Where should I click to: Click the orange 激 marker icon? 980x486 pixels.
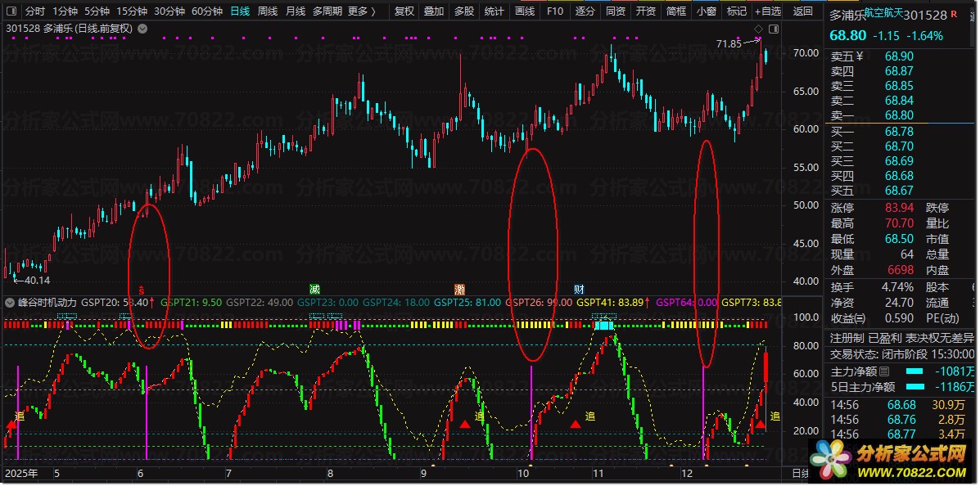(x=460, y=289)
